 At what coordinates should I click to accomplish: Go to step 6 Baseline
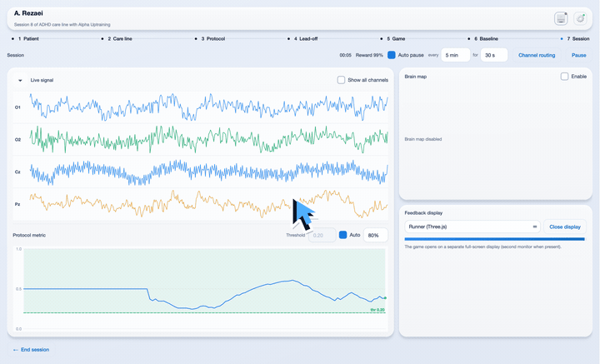[x=486, y=38]
